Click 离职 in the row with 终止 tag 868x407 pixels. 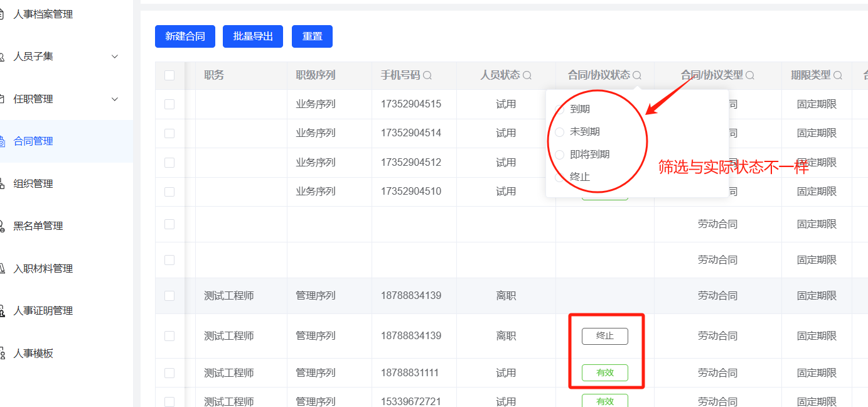point(506,336)
